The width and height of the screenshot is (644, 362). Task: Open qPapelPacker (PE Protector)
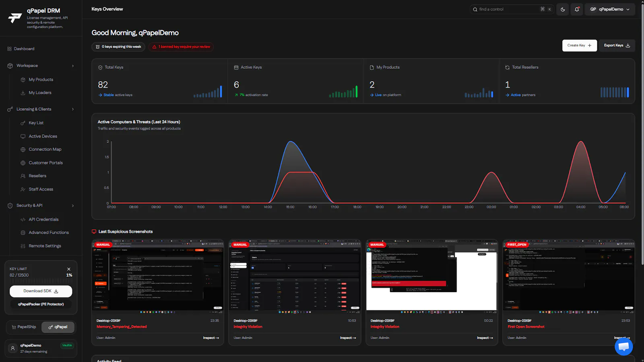point(41,304)
